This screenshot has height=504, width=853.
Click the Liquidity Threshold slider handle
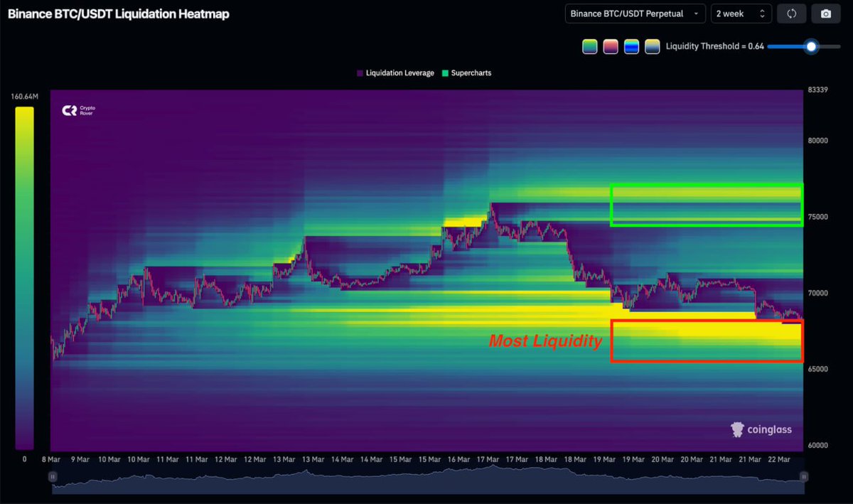click(x=810, y=46)
